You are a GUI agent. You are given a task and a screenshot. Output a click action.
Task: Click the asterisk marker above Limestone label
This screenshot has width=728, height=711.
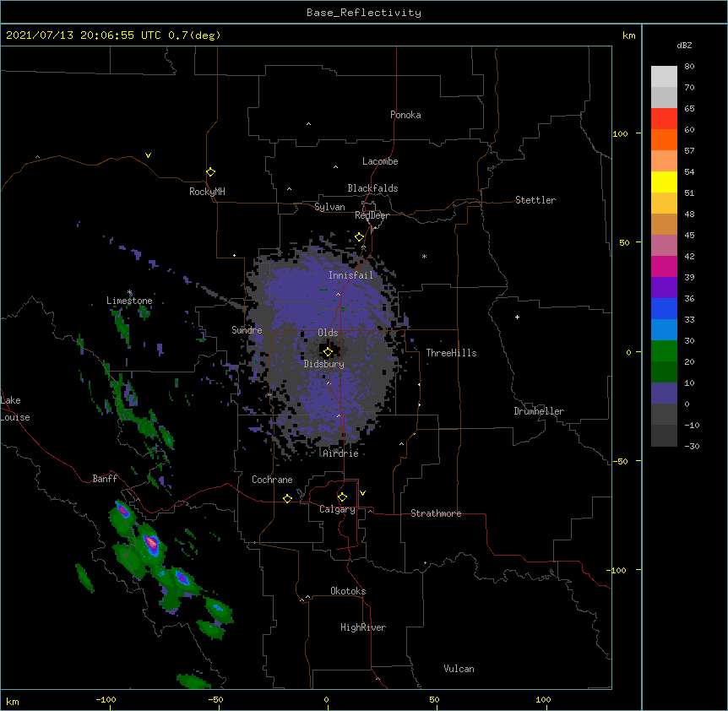tap(129, 292)
